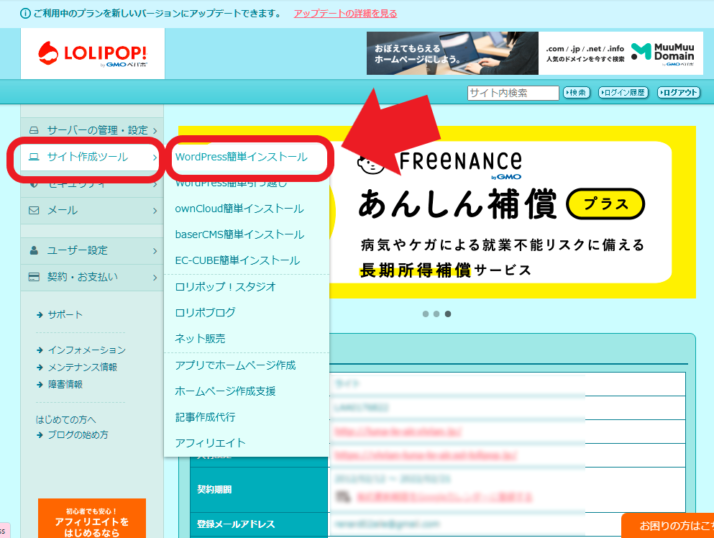Image resolution: width=714 pixels, height=538 pixels.
Task: Click server icon beside サーバーの管理・設定
Action: [x=34, y=130]
